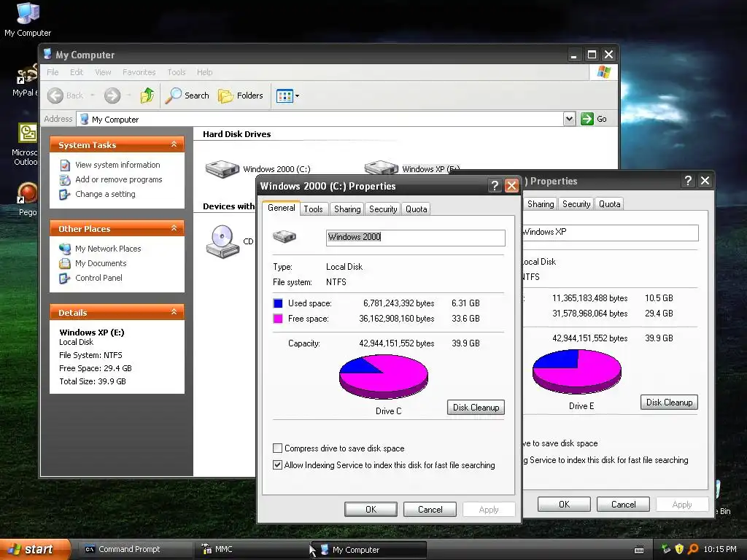Collapse the System Tasks panel
747x560 pixels.
tap(174, 144)
